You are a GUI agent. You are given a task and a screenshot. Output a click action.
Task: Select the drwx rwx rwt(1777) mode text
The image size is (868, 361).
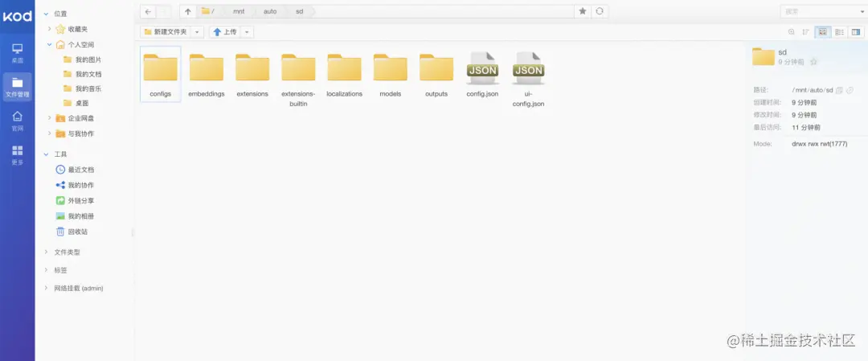click(x=819, y=144)
